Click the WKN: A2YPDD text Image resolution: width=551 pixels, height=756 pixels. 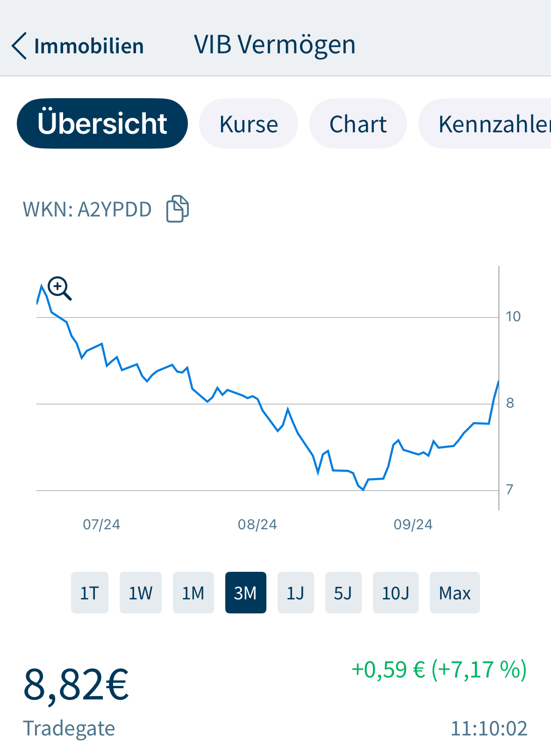(x=87, y=209)
